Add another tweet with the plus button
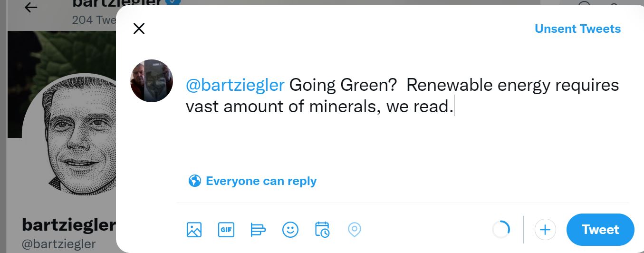Image resolution: width=644 pixels, height=253 pixels. click(x=545, y=230)
